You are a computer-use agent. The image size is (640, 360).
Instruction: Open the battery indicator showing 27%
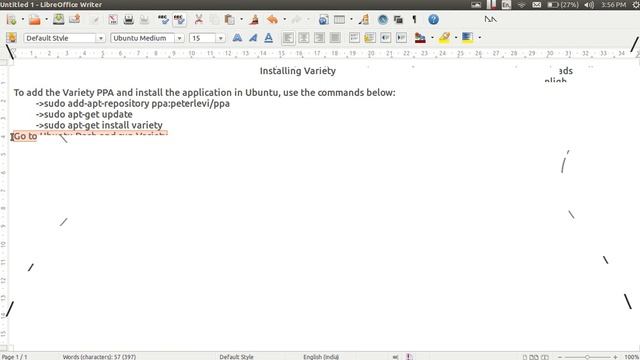tap(563, 5)
